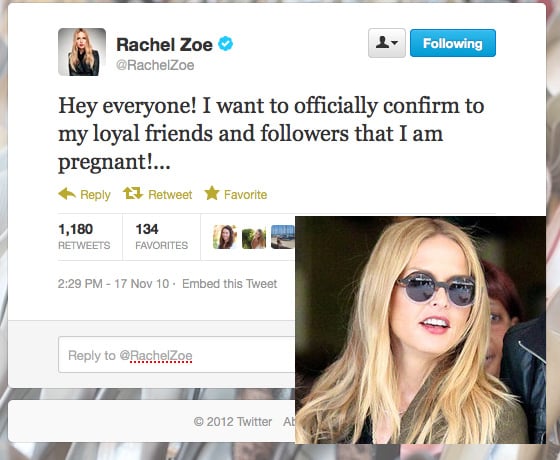Open the @RachelZoe handle link
560x460 pixels.
click(155, 65)
